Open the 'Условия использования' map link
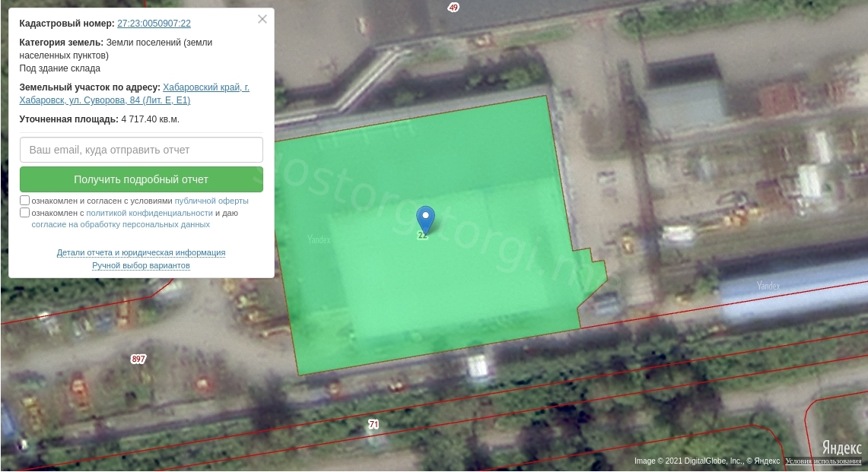 point(824,461)
